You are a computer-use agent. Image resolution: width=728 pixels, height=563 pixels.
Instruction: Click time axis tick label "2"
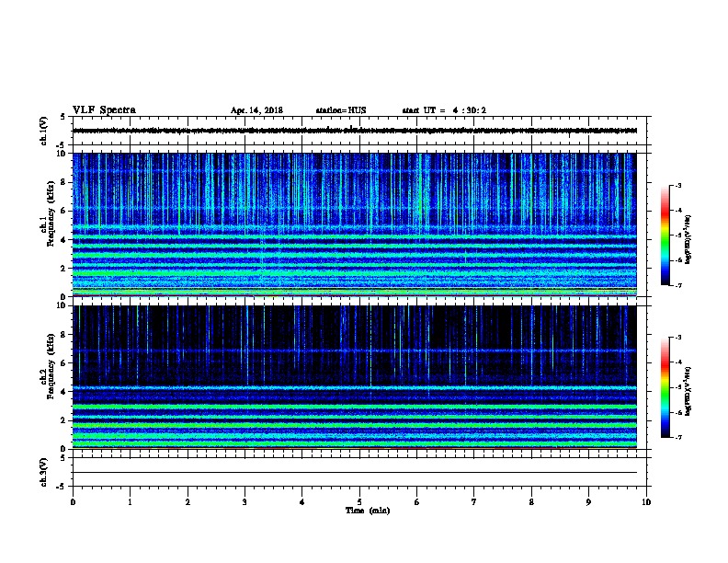[188, 502]
